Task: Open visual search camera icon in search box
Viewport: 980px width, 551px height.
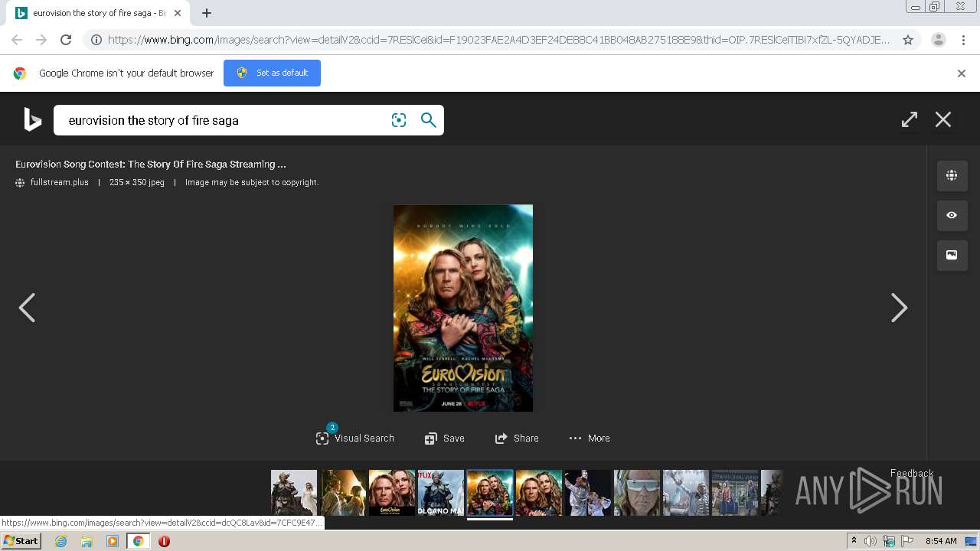Action: pos(399,120)
